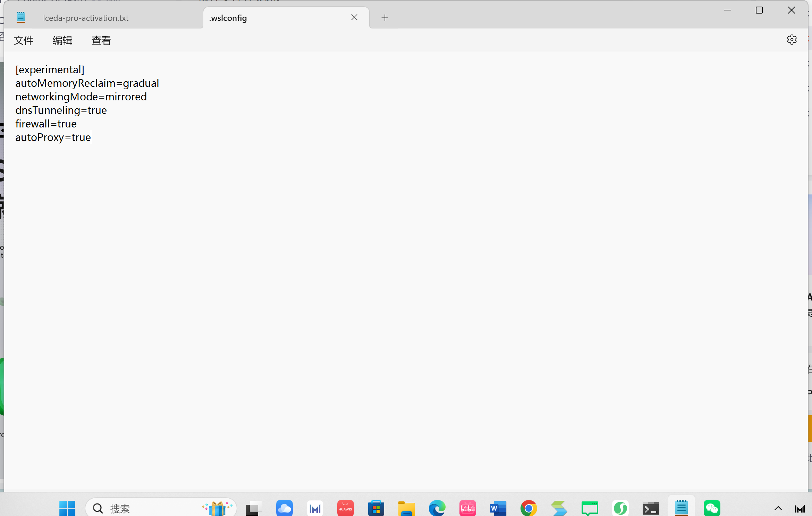
Task: Open File Explorer from the taskbar
Action: [406, 508]
